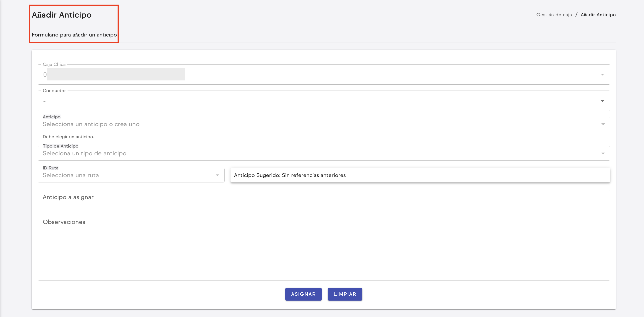The width and height of the screenshot is (644, 317).
Task: Click the Anticipo Sugerido info box
Action: pyautogui.click(x=420, y=175)
